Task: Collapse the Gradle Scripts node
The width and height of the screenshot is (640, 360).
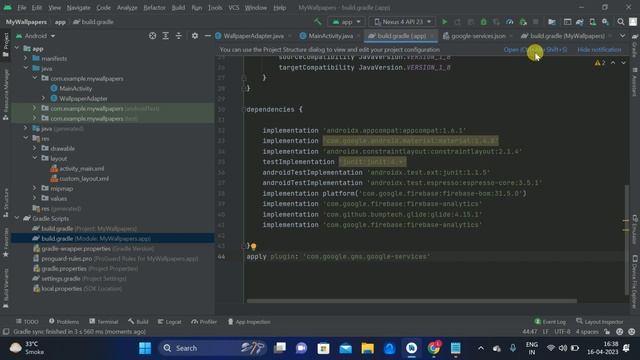Action: [x=17, y=218]
